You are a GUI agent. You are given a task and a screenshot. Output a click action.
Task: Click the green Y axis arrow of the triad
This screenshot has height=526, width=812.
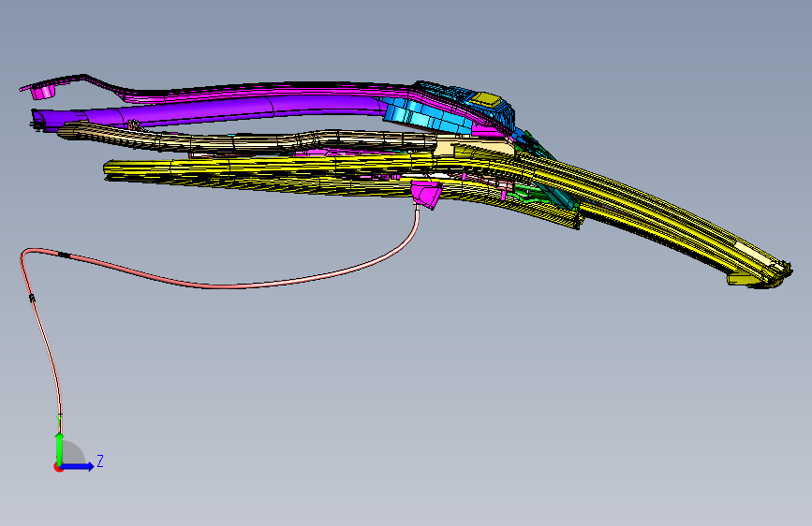point(59,447)
